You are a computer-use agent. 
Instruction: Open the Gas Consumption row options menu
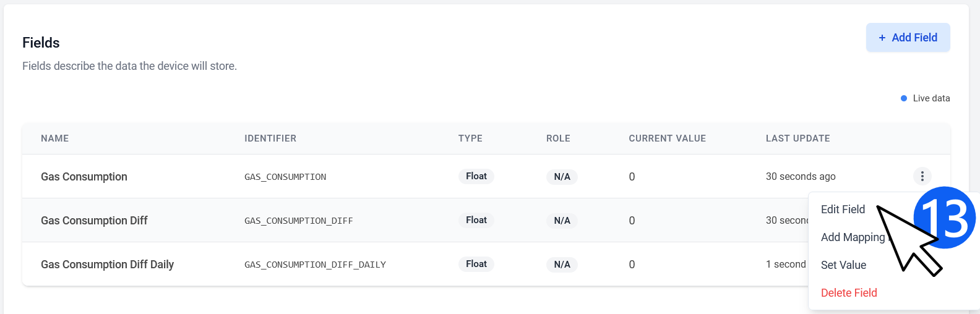click(x=922, y=176)
